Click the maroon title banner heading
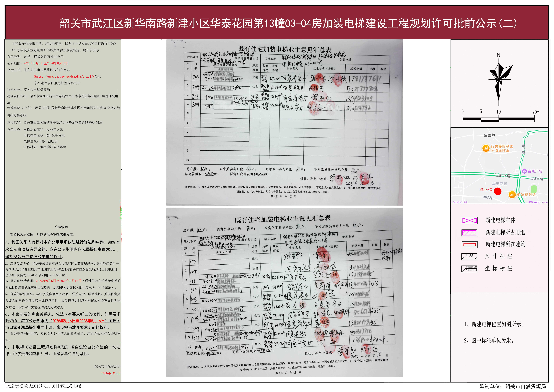 [288, 23]
